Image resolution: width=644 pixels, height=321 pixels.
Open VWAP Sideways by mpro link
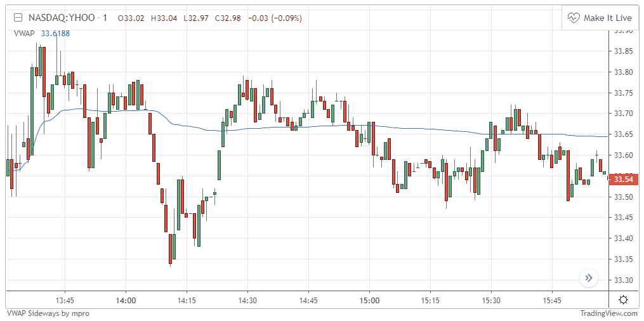[48, 313]
